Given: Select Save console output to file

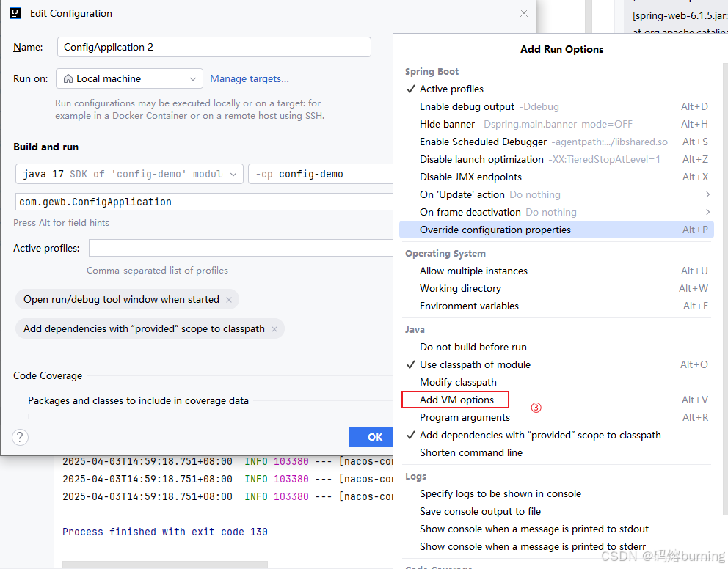Looking at the screenshot, I should click(556, 512).
